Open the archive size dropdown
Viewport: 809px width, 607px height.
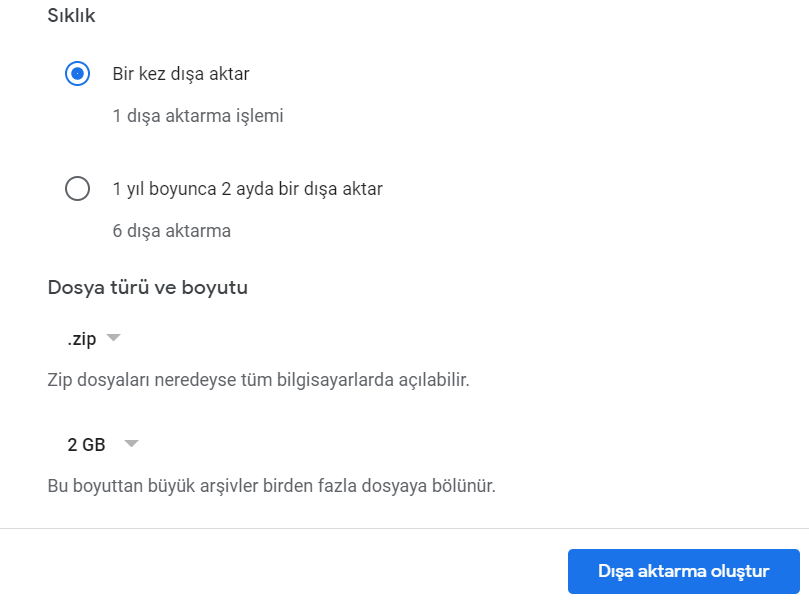(102, 445)
